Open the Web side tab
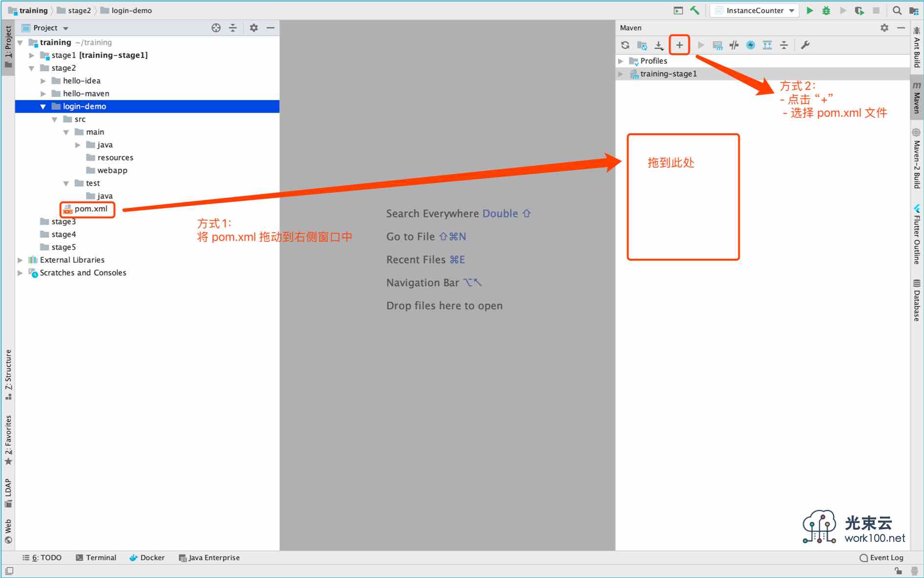The width and height of the screenshot is (924, 578). 8,532
